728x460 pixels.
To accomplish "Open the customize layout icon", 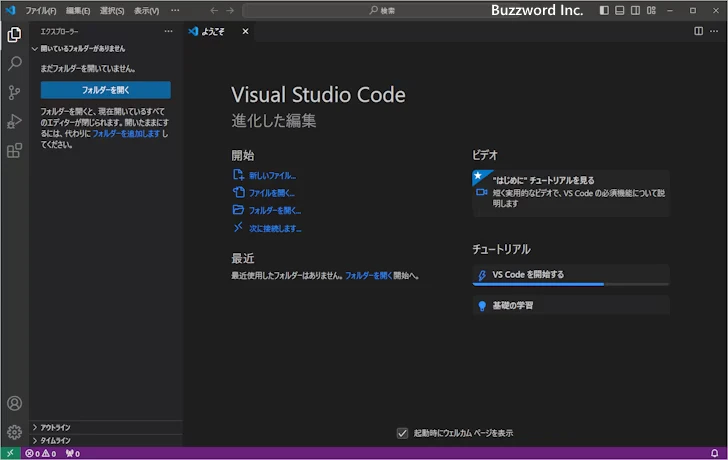I will [x=651, y=10].
